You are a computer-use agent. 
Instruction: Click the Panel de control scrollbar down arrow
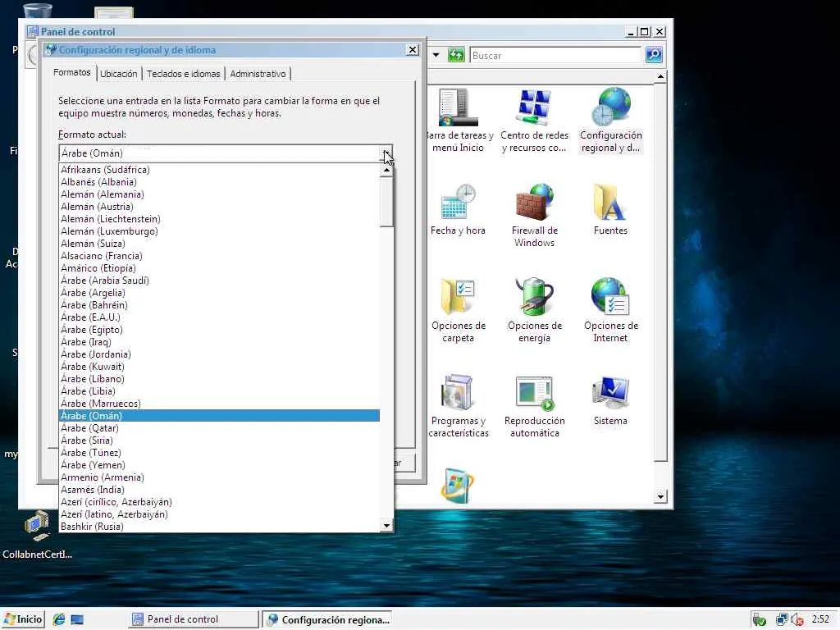(x=660, y=497)
